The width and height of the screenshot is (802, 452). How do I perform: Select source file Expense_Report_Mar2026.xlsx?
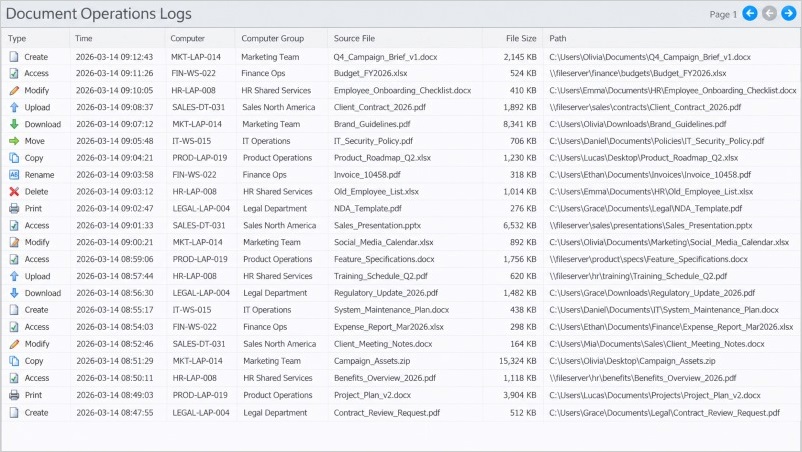(x=389, y=327)
